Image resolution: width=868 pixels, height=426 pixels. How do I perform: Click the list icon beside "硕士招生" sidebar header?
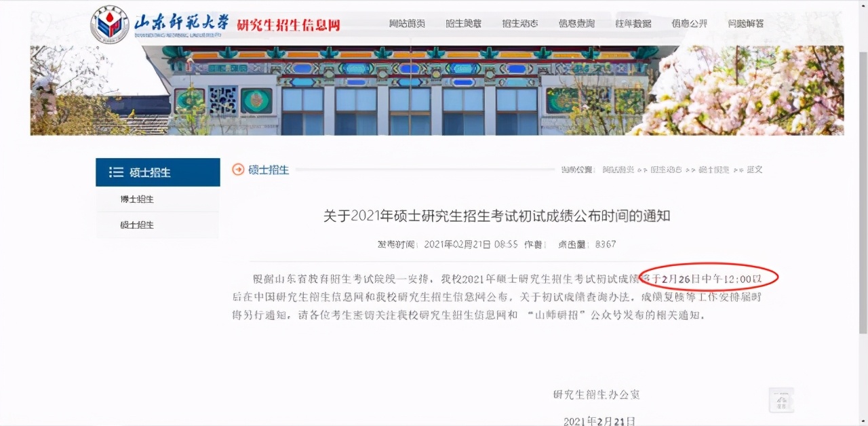coord(117,172)
